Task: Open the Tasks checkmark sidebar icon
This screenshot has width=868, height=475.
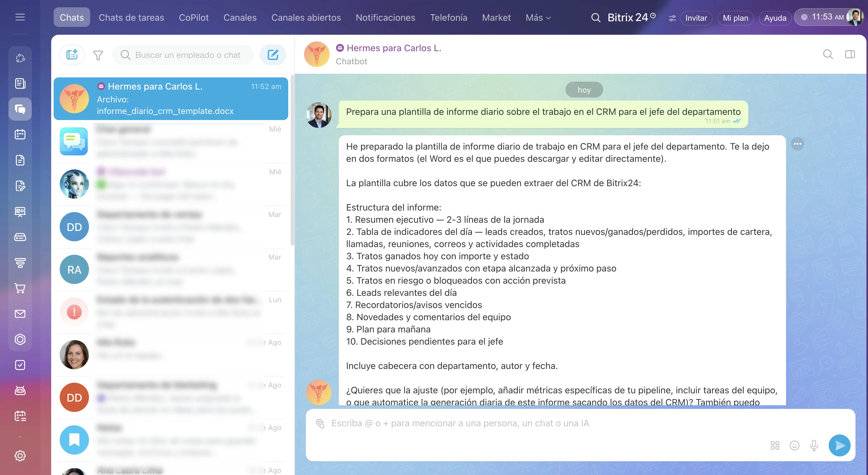Action: point(20,365)
